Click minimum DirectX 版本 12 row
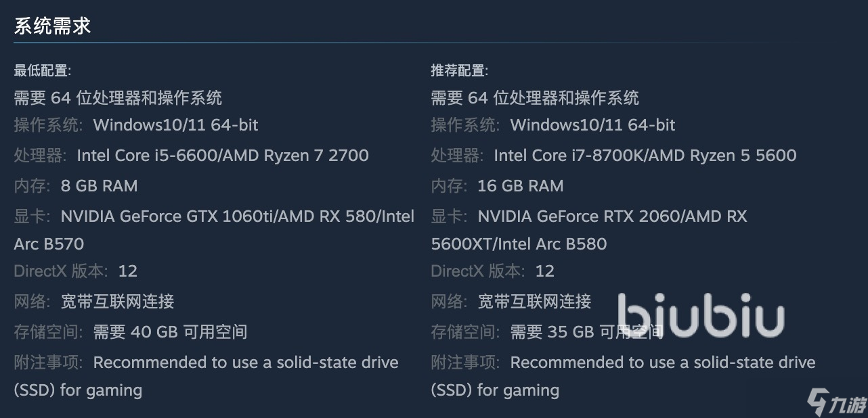 tap(76, 271)
